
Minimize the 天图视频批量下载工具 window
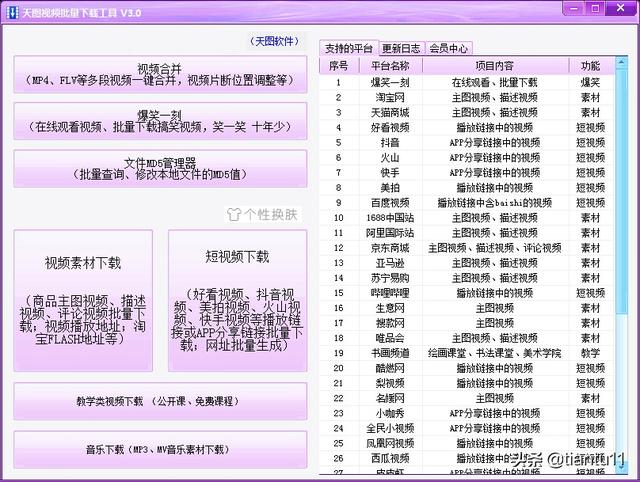click(x=574, y=9)
